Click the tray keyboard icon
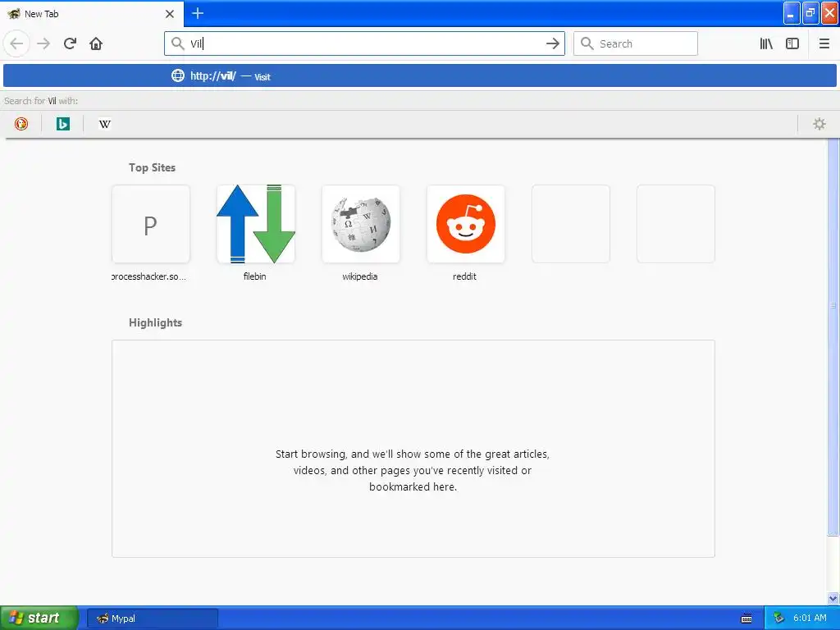The width and height of the screenshot is (840, 630). [x=746, y=619]
